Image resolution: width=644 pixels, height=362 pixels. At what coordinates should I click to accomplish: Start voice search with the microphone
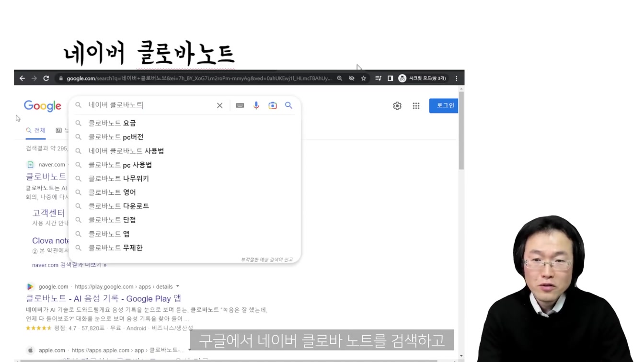256,105
